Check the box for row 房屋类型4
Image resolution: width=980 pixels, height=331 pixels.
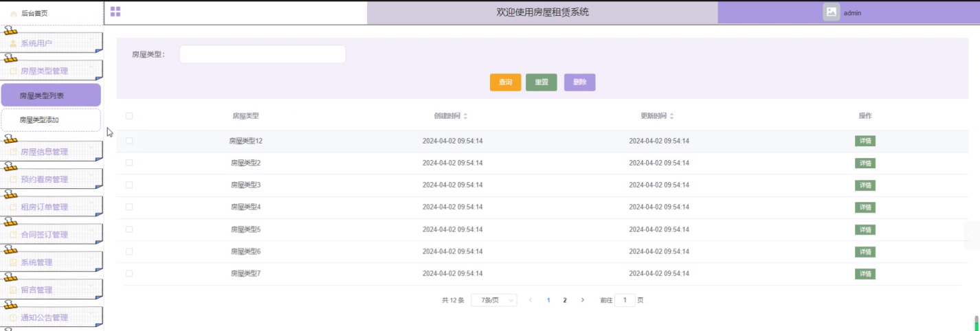129,207
